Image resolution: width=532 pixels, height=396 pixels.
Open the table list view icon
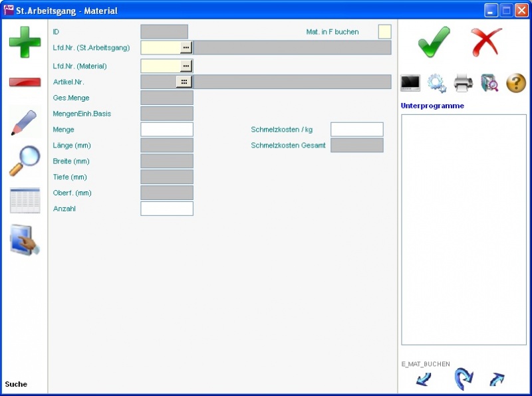tap(25, 200)
